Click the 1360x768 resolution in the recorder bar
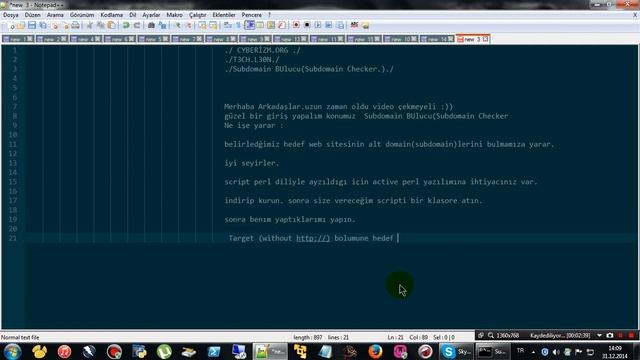The width and height of the screenshot is (640, 360). click(x=507, y=336)
